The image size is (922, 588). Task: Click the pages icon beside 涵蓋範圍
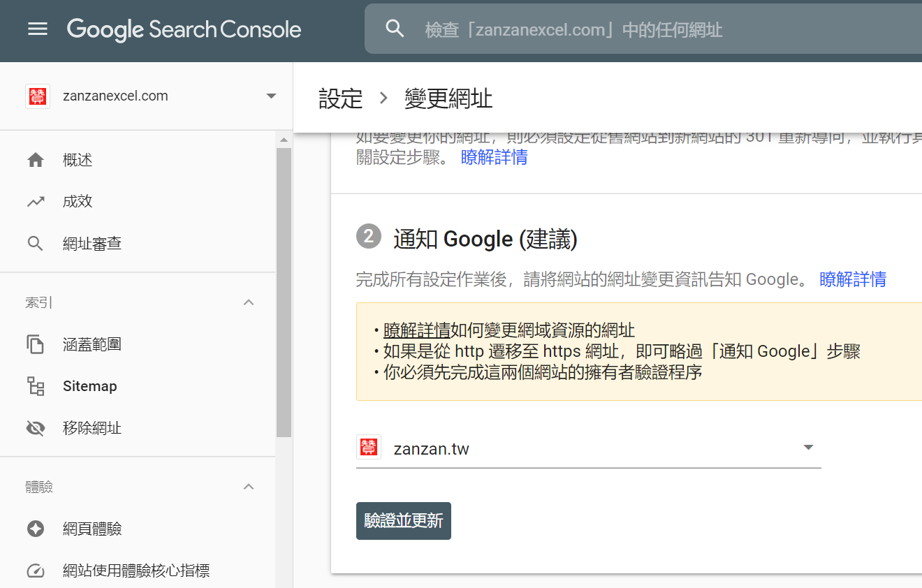tap(36, 344)
